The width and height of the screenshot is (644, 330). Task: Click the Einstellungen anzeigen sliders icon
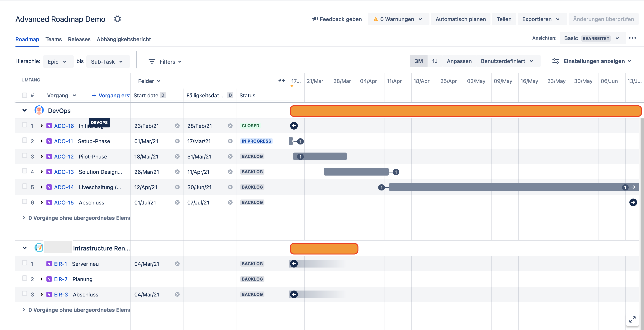pos(556,61)
